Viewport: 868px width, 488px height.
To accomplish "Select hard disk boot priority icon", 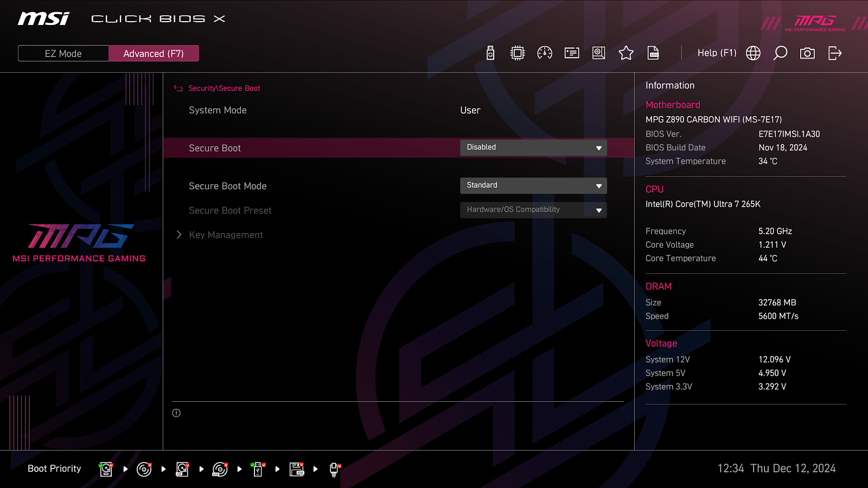I will coord(106,469).
